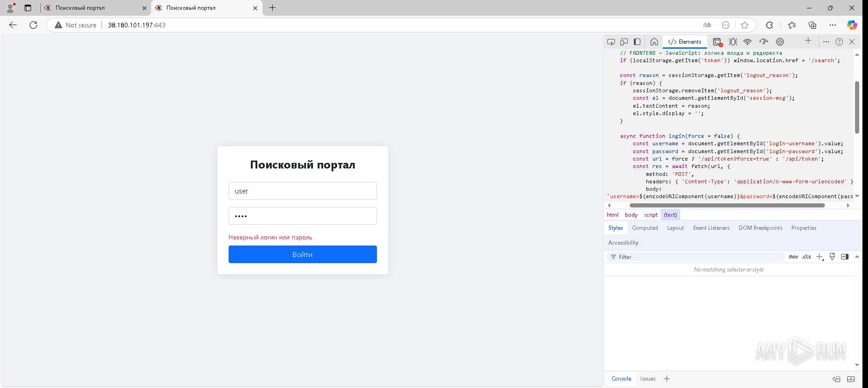The width and height of the screenshot is (868, 388).
Task: Open DevTools help question mark
Action: (x=839, y=42)
